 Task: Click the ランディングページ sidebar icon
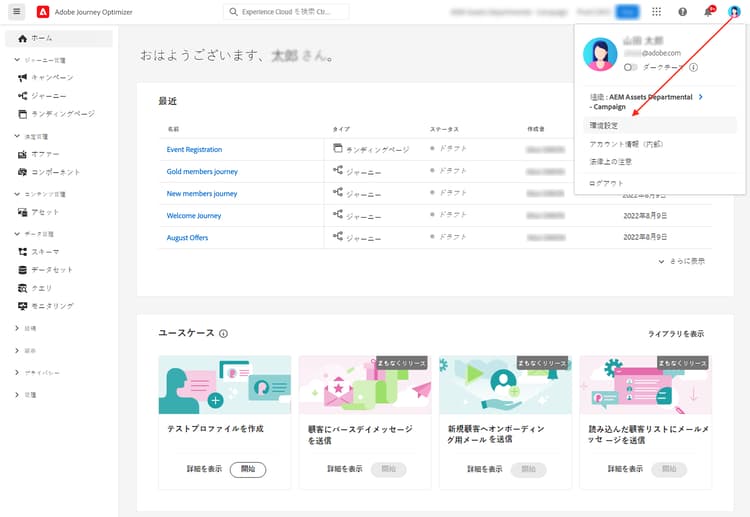click(x=22, y=114)
